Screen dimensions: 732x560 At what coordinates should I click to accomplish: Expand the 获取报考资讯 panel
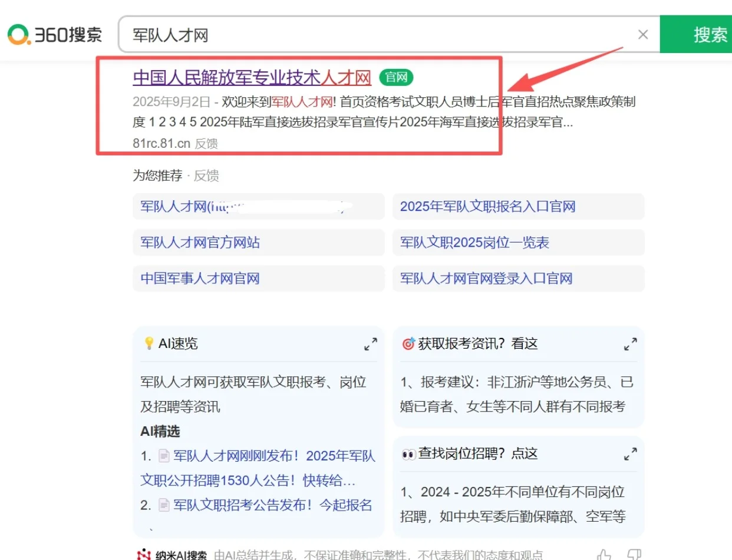coord(630,344)
